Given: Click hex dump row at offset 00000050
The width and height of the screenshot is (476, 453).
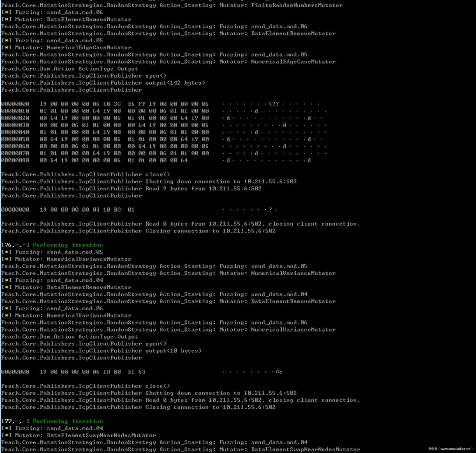Looking at the screenshot, I should tap(124, 139).
